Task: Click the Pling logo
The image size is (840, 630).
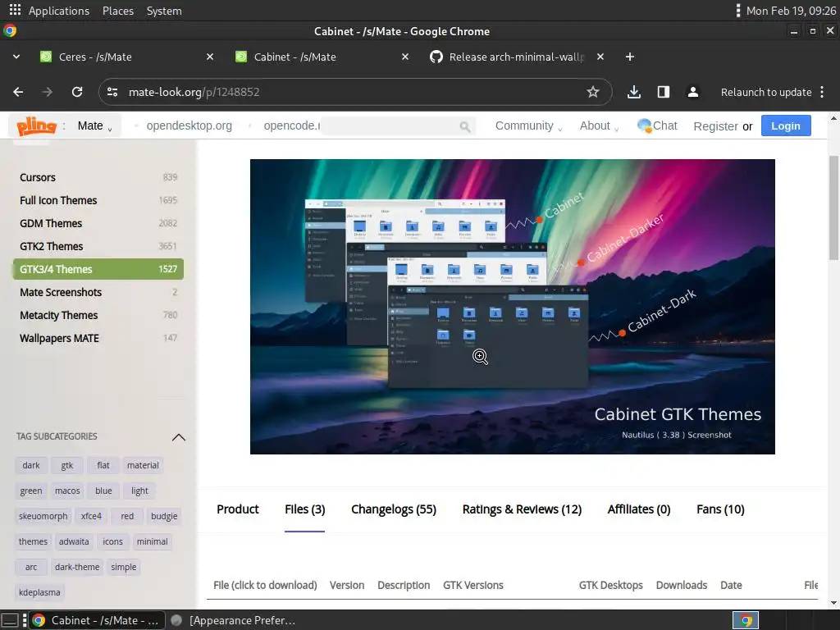Action: (36, 126)
